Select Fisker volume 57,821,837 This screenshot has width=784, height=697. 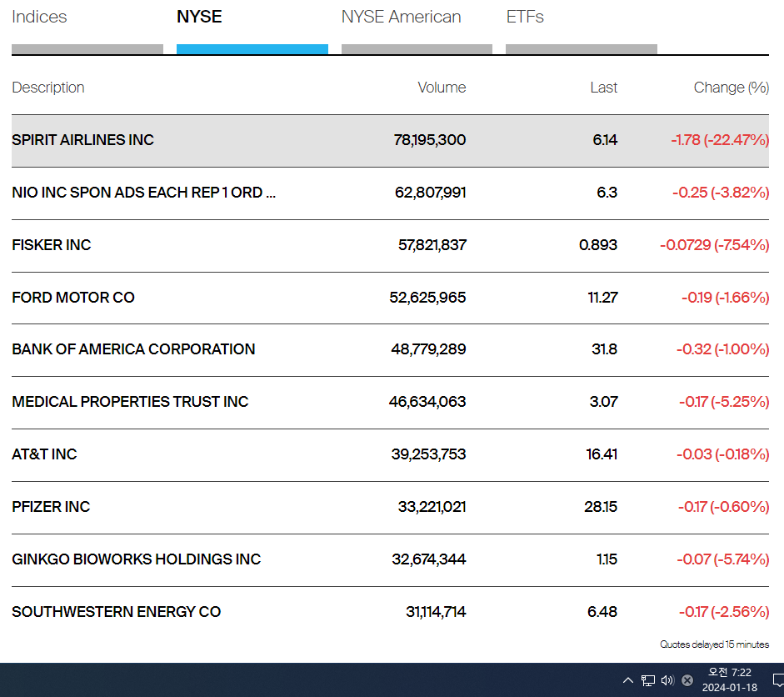pyautogui.click(x=432, y=245)
